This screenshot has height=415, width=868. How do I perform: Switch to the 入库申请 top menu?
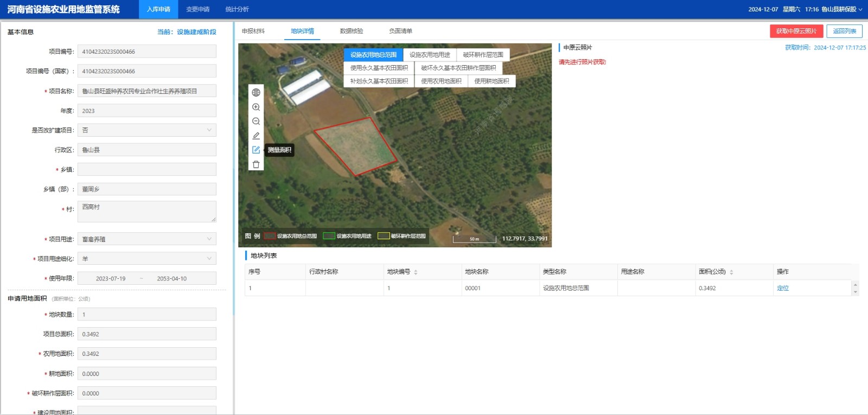click(x=158, y=9)
